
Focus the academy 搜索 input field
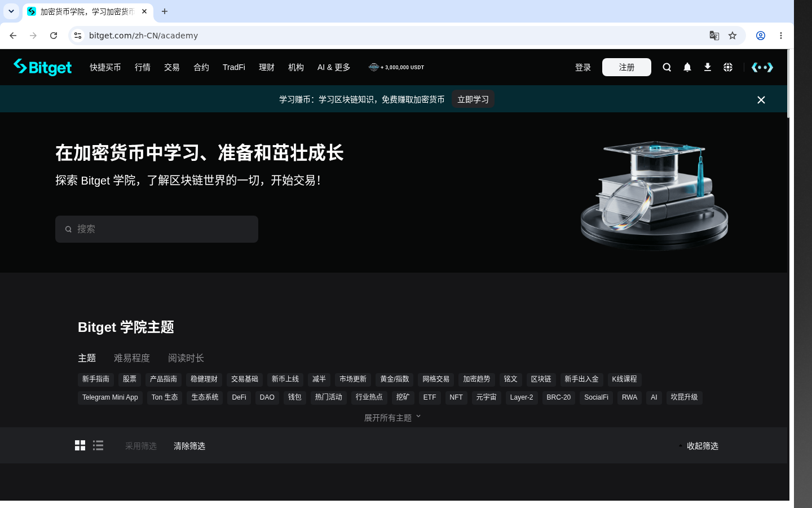click(x=157, y=229)
